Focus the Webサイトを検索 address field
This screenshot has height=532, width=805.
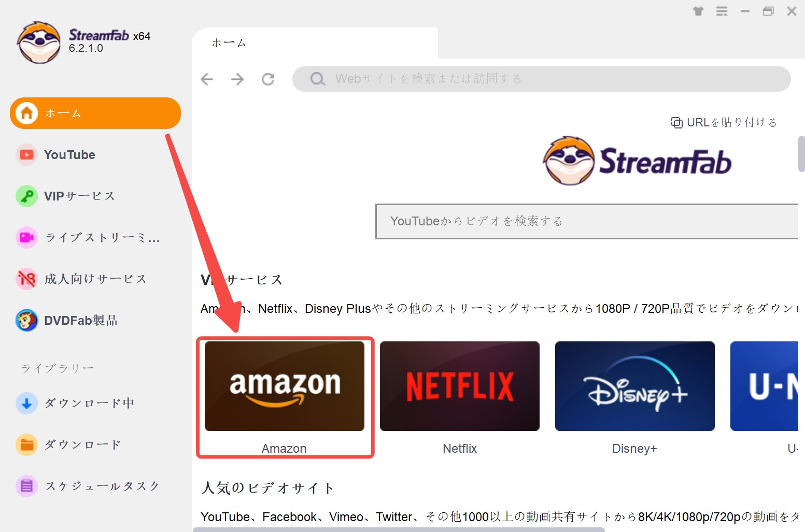pos(541,79)
